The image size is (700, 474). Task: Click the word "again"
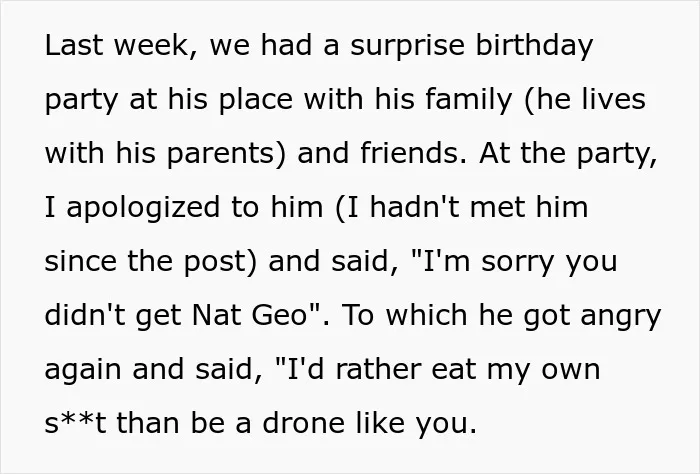pyautogui.click(x=83, y=371)
